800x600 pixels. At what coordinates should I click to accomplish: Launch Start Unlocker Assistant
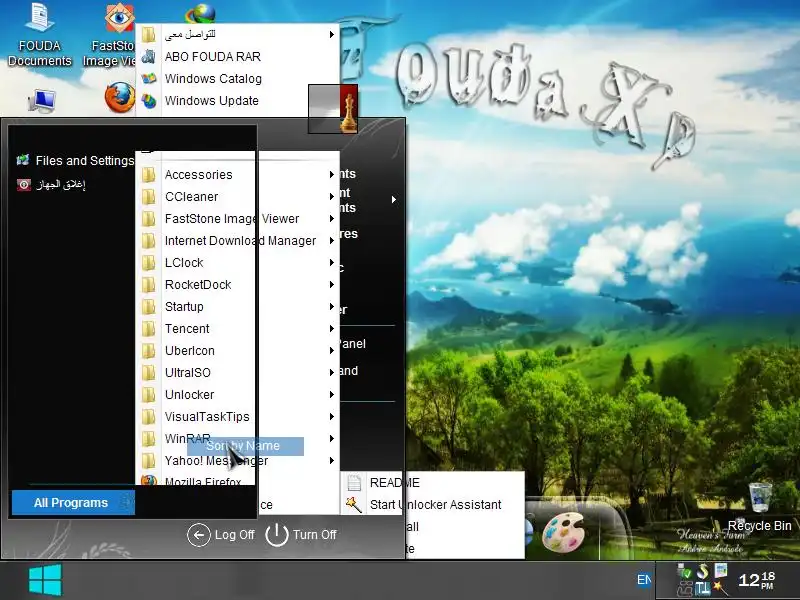[433, 505]
